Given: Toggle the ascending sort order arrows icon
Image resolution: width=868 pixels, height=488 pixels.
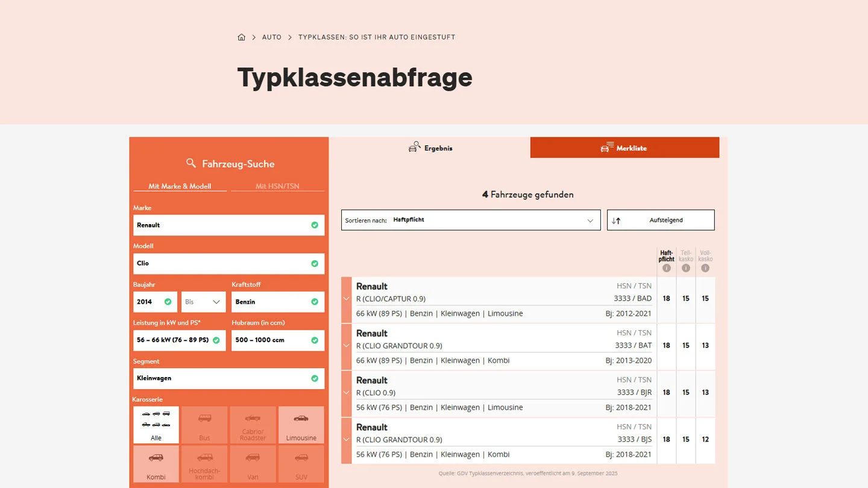Looking at the screenshot, I should 616,221.
